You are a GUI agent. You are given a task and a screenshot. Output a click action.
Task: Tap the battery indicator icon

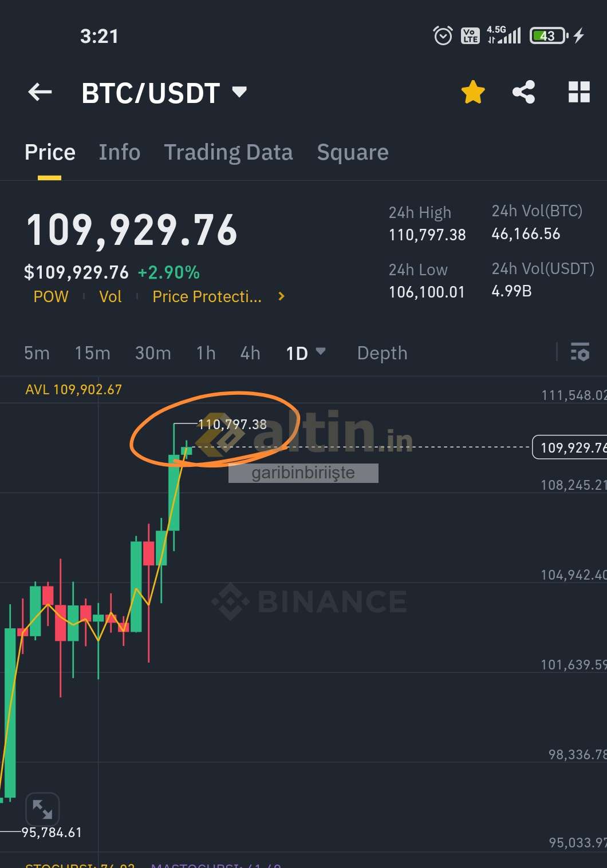coord(549,36)
